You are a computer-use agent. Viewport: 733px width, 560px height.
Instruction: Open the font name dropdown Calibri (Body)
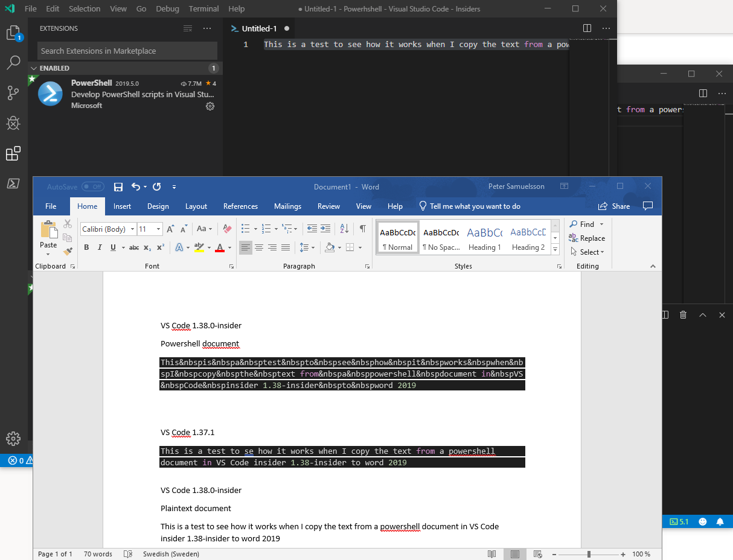[x=132, y=229]
